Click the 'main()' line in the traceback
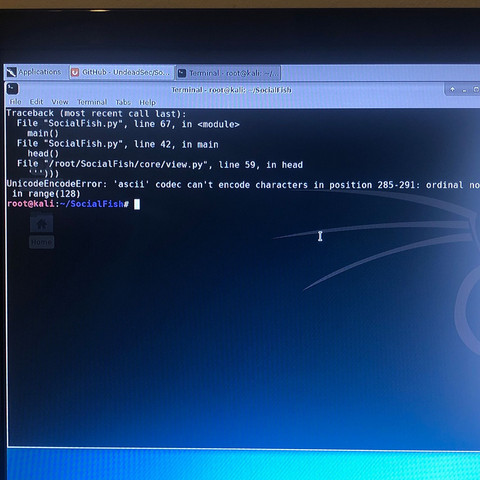Screen dimensions: 480x480 43,133
